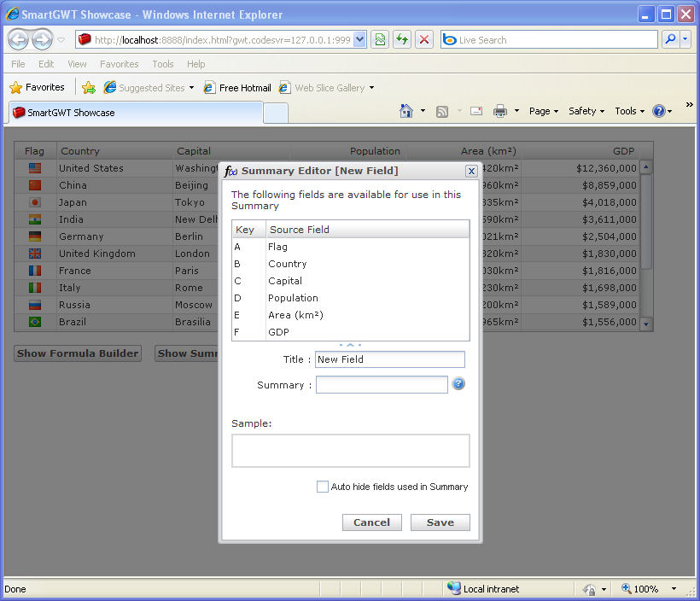The height and width of the screenshot is (601, 700).
Task: Click the Cancel button
Action: point(372,522)
